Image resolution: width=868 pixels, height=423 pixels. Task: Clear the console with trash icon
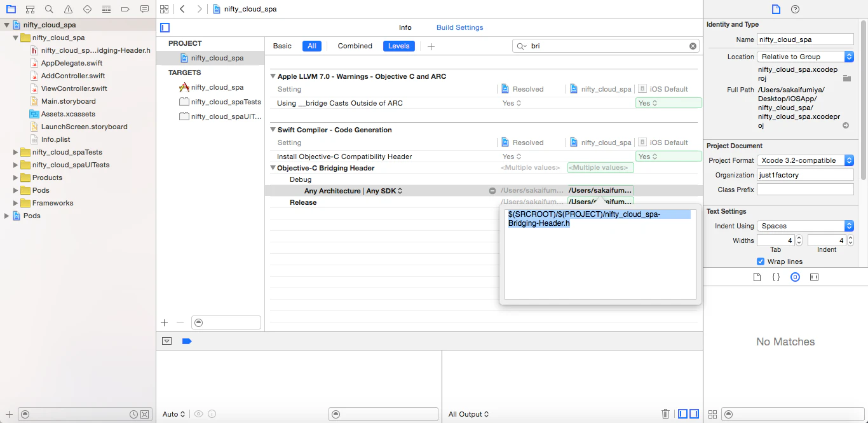pyautogui.click(x=666, y=413)
